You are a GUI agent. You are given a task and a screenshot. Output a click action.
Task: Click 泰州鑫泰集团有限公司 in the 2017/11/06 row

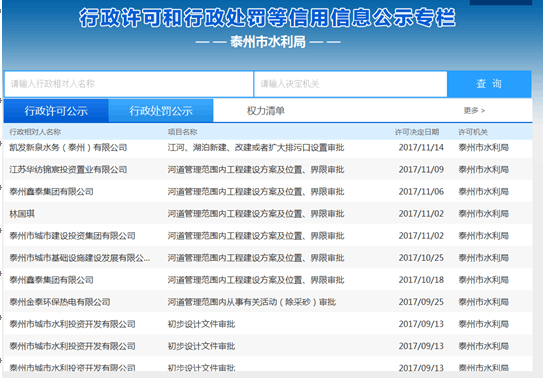coord(51,192)
